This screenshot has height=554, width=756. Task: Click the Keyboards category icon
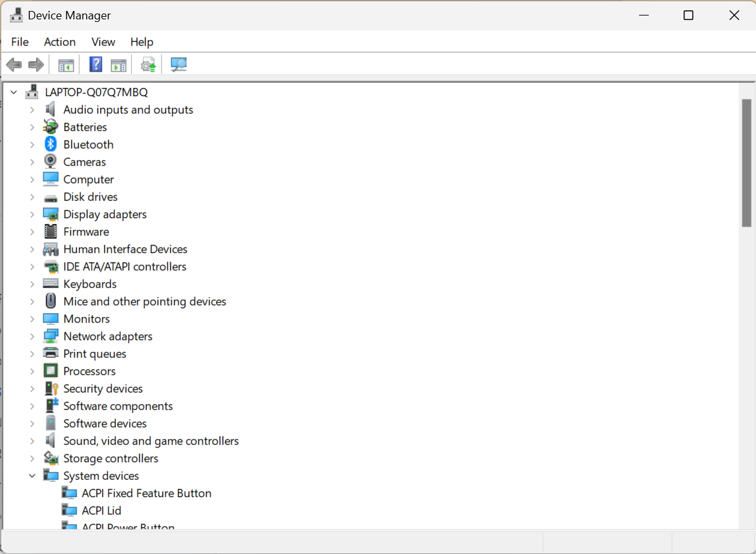coord(50,283)
